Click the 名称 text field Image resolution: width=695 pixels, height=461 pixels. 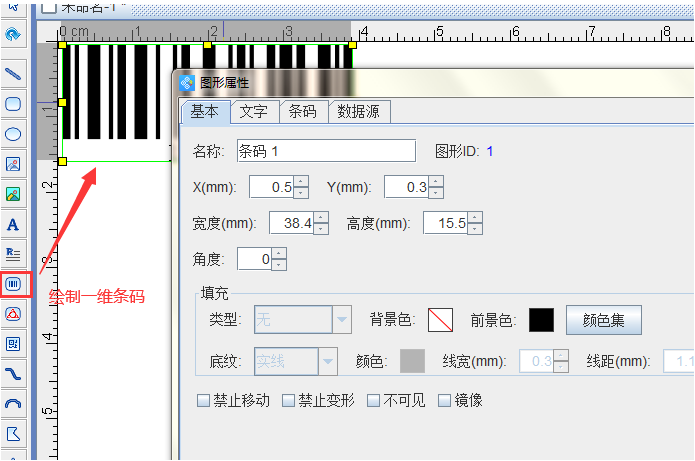(325, 151)
